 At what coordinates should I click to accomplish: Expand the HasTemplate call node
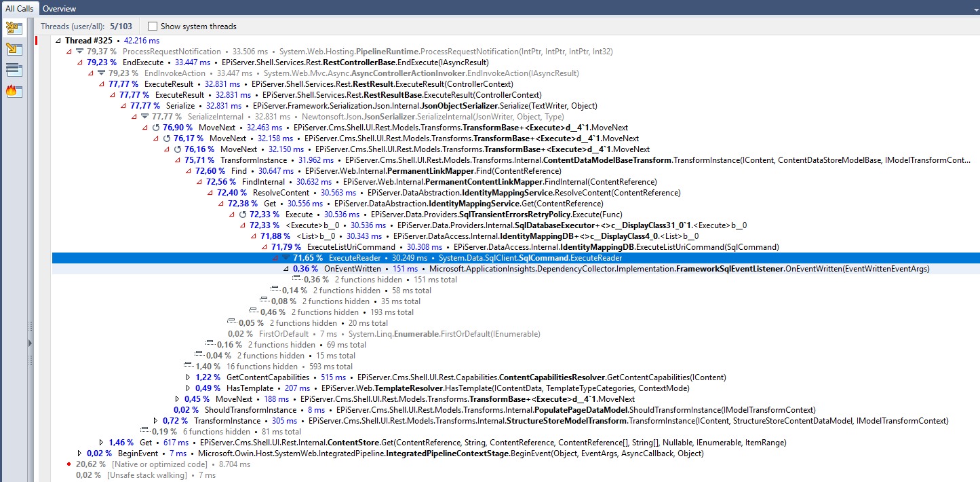pos(189,388)
